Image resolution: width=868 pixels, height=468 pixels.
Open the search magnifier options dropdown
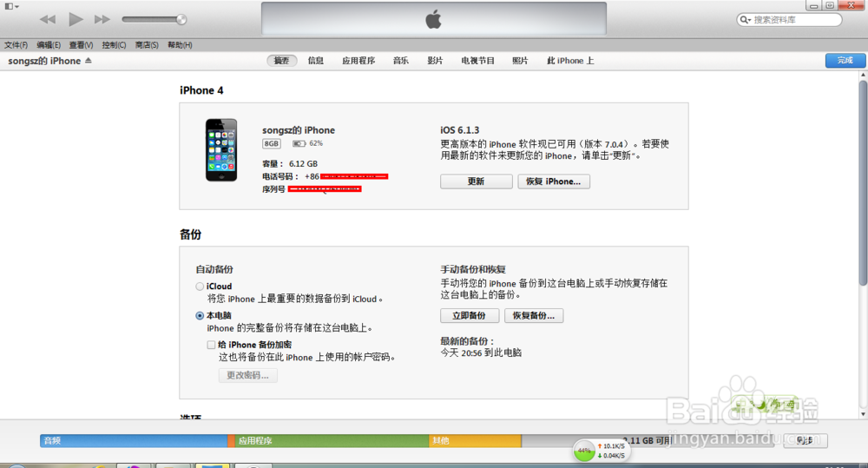(x=745, y=19)
